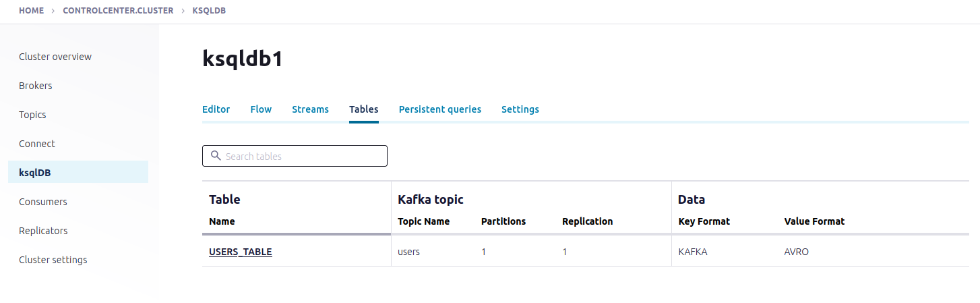The image size is (980, 303).
Task: Click the Replication column header
Action: click(x=588, y=221)
